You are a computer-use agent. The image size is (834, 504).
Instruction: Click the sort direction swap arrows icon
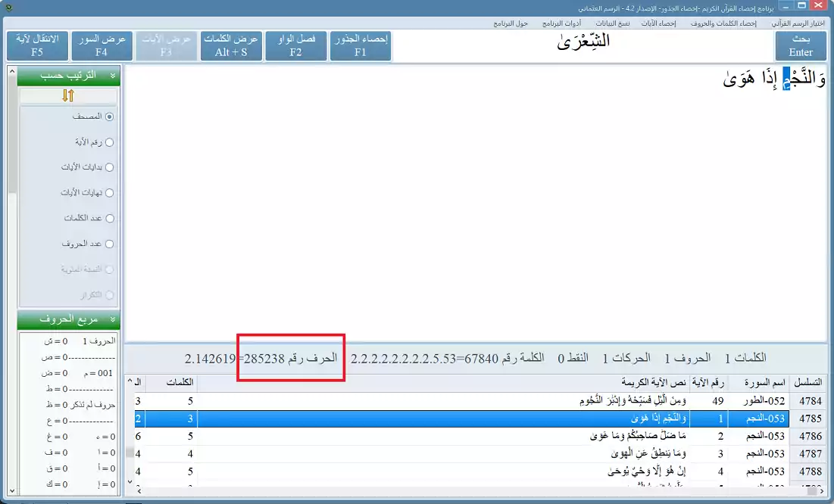point(67,95)
